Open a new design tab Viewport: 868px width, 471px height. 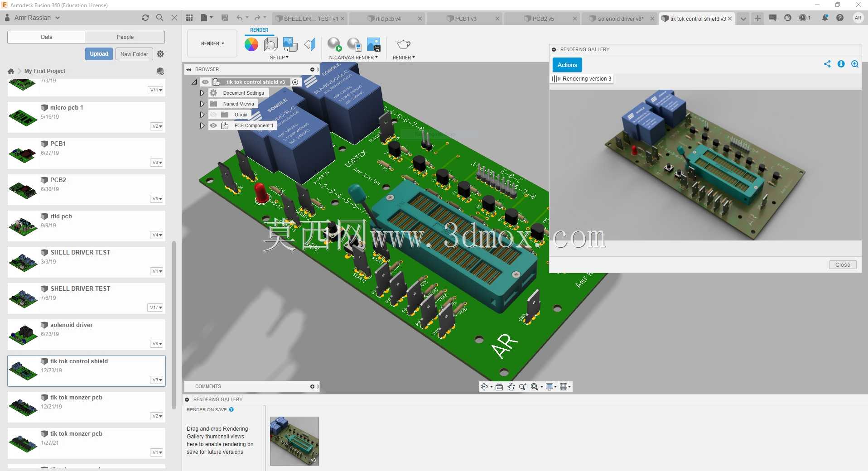(757, 18)
